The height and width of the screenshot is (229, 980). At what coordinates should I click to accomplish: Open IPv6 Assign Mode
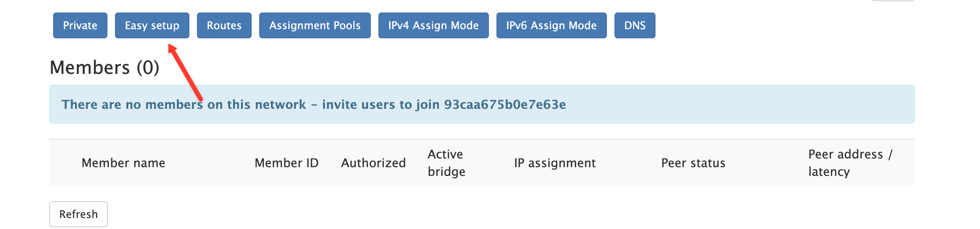(551, 25)
